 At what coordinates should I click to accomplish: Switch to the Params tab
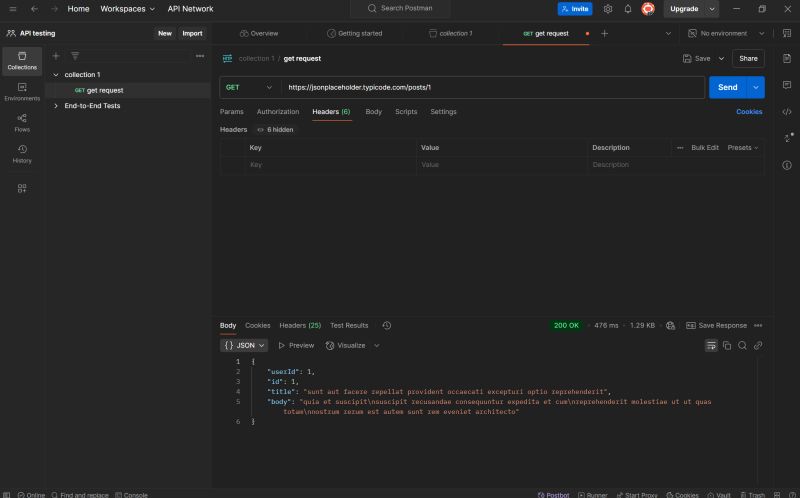(232, 112)
